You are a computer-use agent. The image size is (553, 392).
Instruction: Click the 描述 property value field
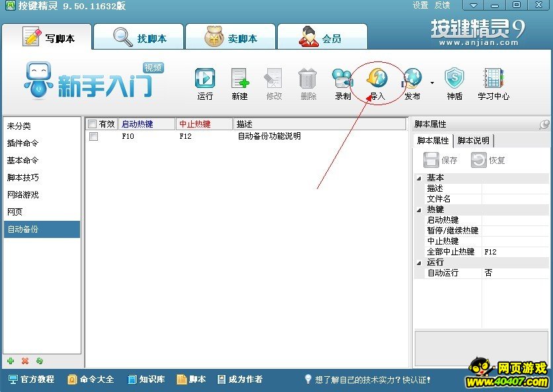515,188
